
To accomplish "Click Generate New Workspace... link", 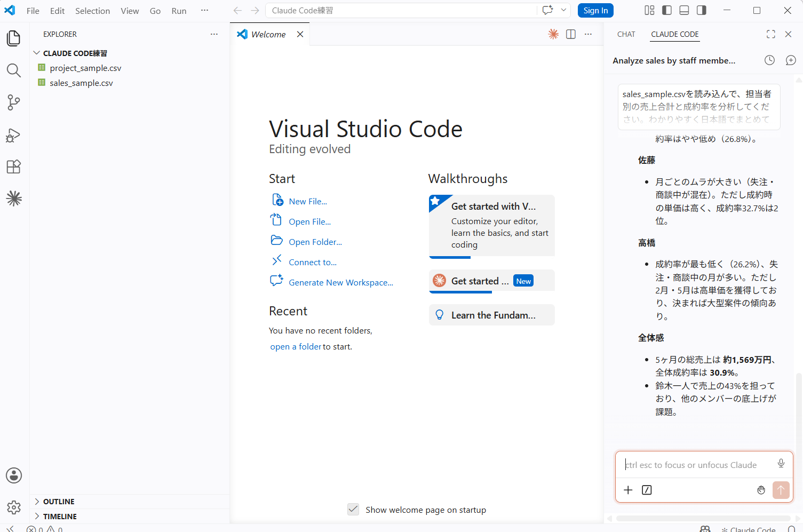I will [341, 282].
